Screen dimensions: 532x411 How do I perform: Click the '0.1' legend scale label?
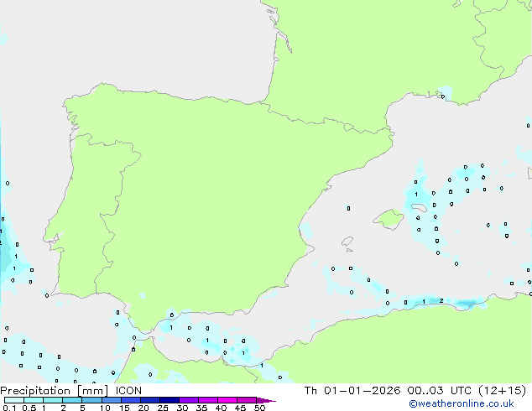point(9,408)
